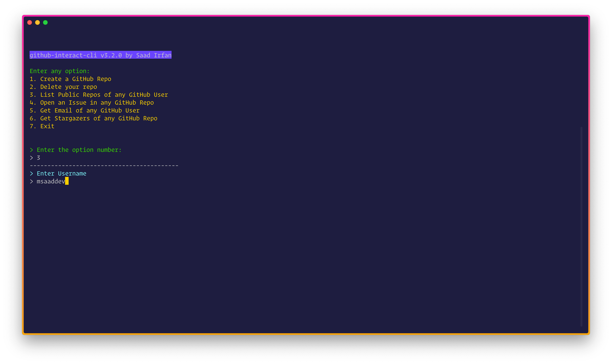Select the '7. Exit' line
This screenshot has width=612, height=364.
pos(42,126)
